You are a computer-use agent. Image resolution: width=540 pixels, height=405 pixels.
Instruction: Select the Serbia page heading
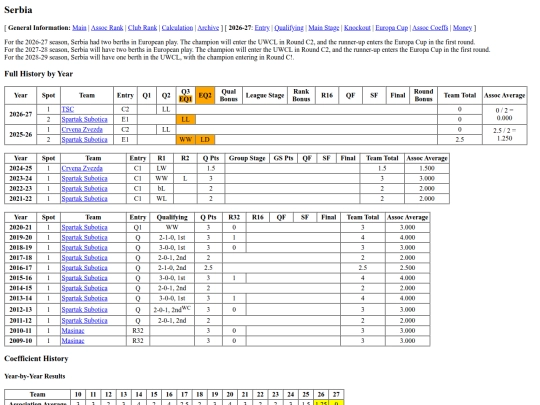[x=18, y=10]
